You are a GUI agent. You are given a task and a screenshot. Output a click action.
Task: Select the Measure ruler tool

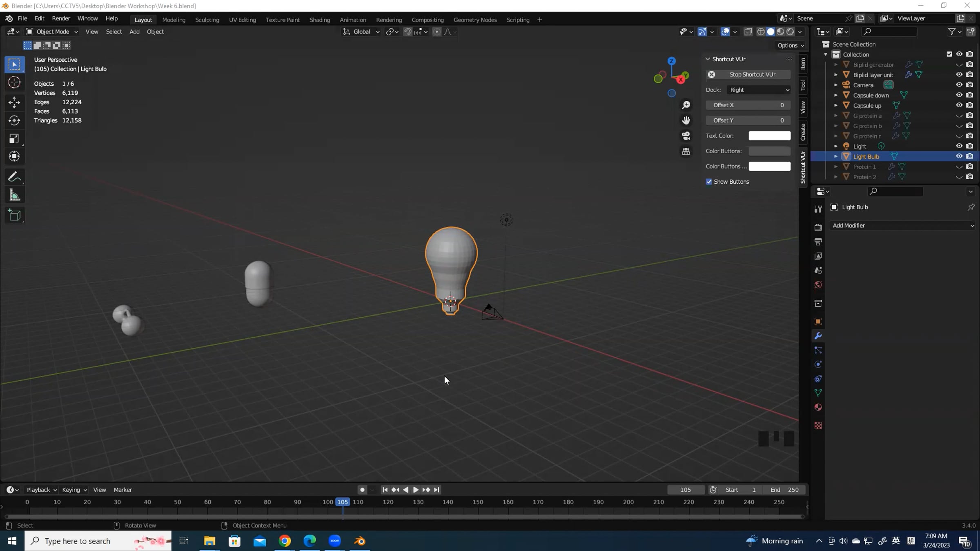[x=14, y=195]
